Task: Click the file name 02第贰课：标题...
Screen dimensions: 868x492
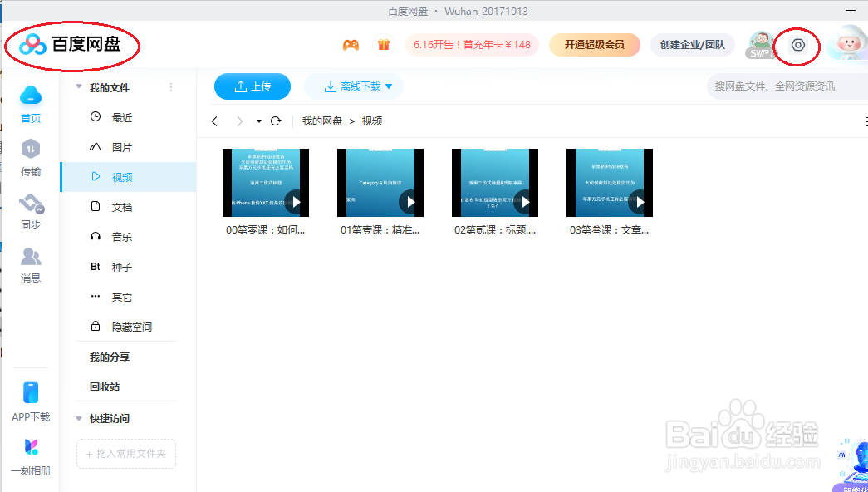Action: pos(495,230)
